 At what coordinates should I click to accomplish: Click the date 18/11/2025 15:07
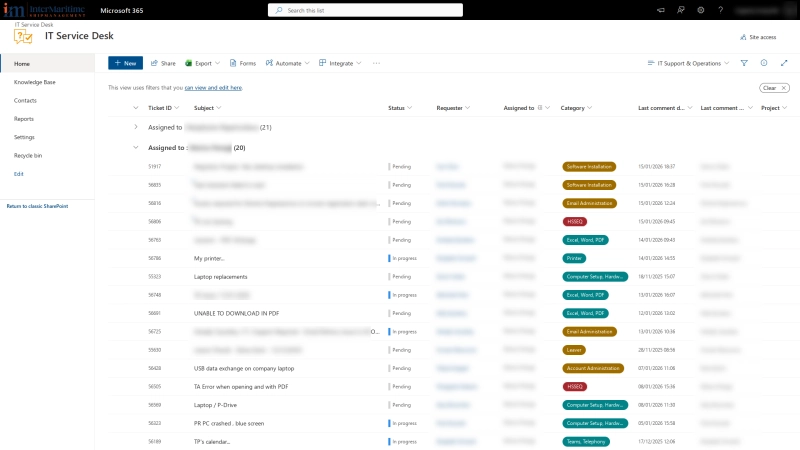coord(656,277)
